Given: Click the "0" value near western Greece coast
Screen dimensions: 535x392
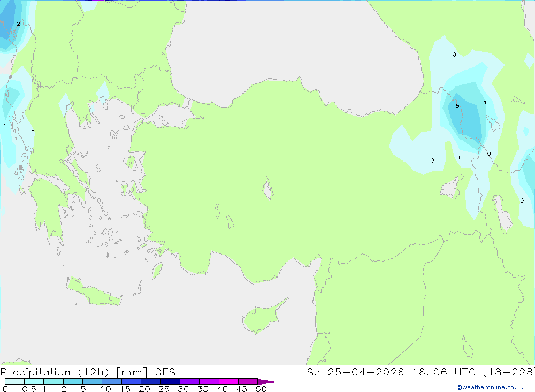Looking at the screenshot, I should (33, 133).
